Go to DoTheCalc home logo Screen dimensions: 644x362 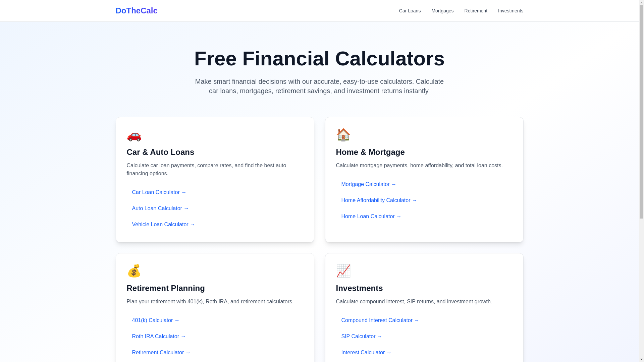pos(136,11)
